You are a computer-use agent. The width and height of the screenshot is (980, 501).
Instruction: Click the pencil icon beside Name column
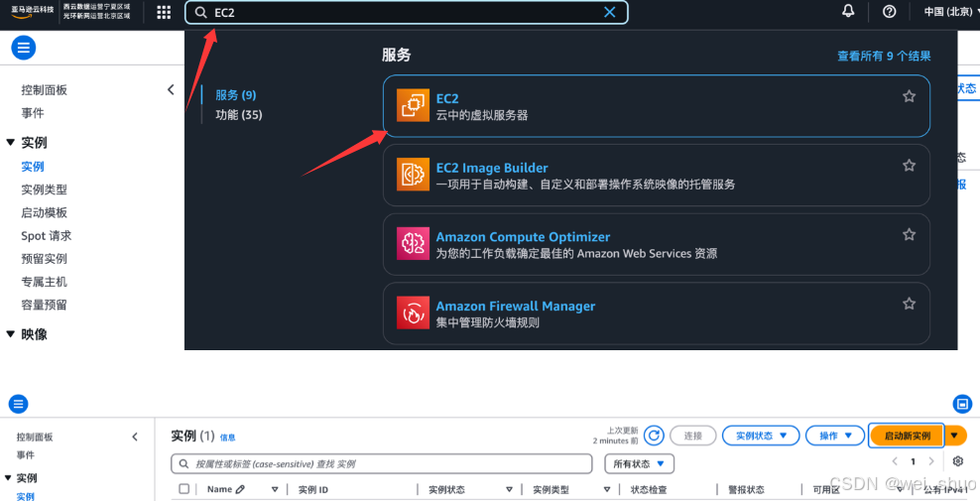tap(241, 489)
